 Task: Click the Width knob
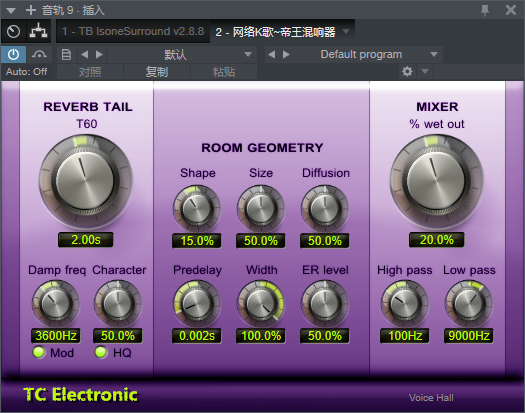[261, 304]
